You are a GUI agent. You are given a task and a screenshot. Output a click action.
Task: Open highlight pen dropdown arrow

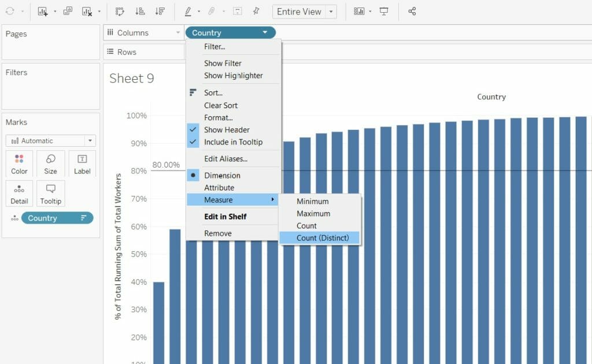pyautogui.click(x=199, y=12)
